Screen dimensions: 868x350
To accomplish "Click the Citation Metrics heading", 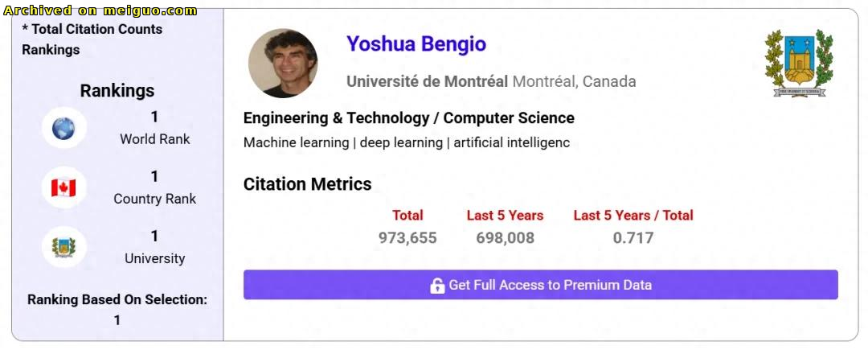I will tap(308, 184).
